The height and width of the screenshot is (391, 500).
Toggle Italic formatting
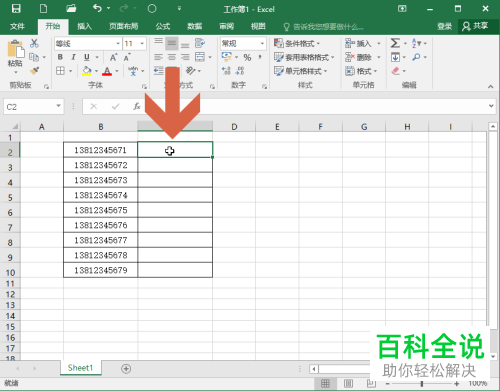pos(73,57)
